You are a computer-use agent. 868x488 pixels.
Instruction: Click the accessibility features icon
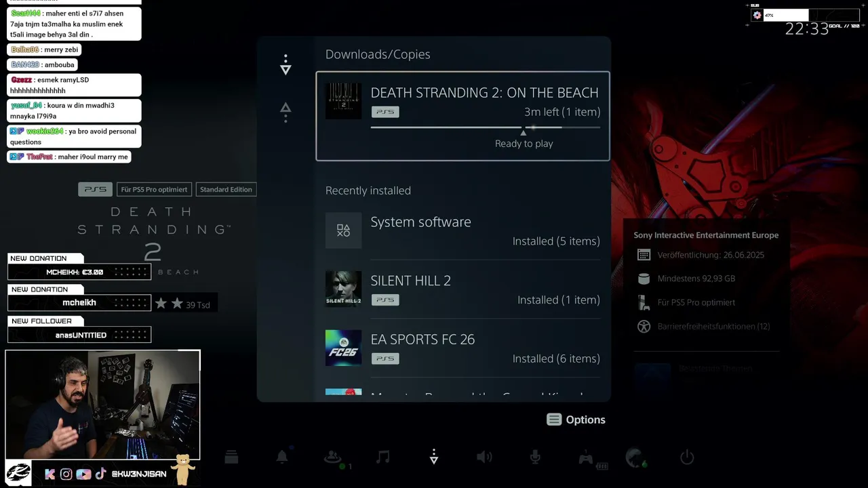[644, 326]
